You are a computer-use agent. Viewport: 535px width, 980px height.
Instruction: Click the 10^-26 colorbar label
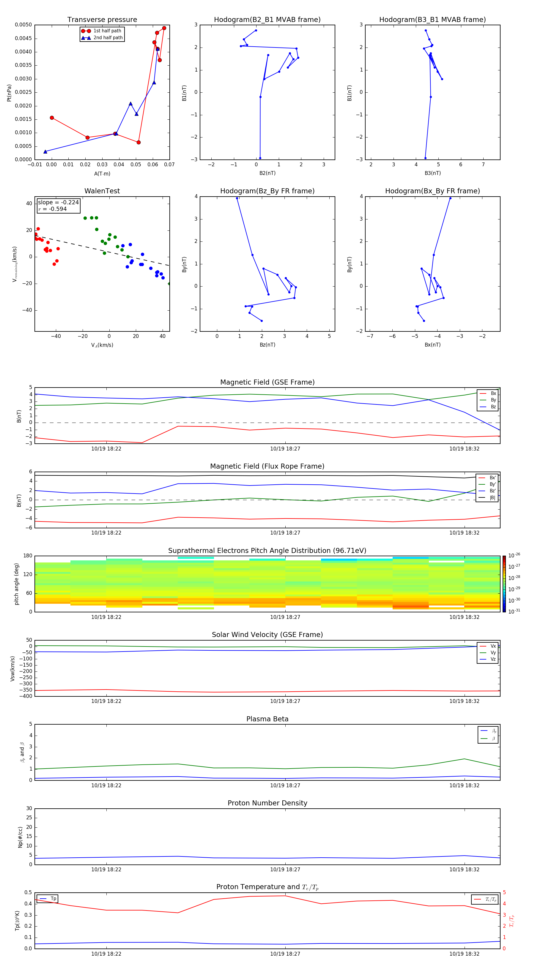(514, 555)
